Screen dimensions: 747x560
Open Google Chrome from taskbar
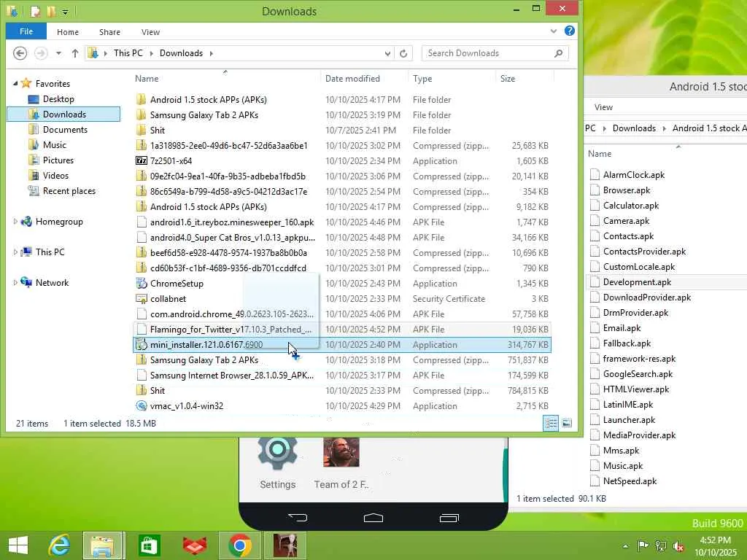[239, 545]
